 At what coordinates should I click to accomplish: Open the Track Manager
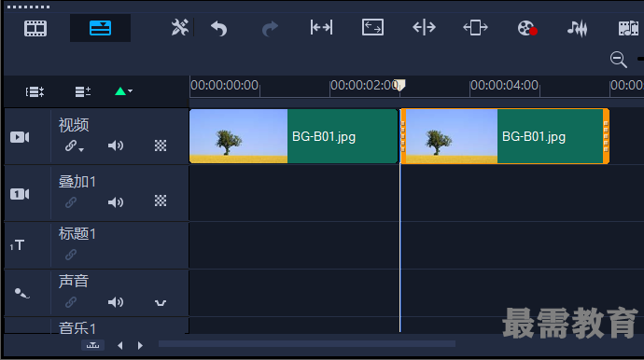[x=83, y=91]
